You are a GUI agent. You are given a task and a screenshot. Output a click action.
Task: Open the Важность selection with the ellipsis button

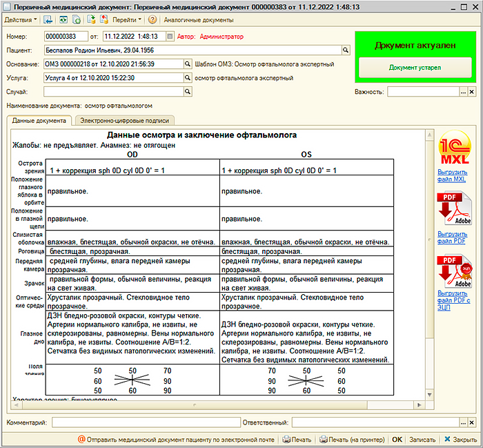(x=464, y=91)
